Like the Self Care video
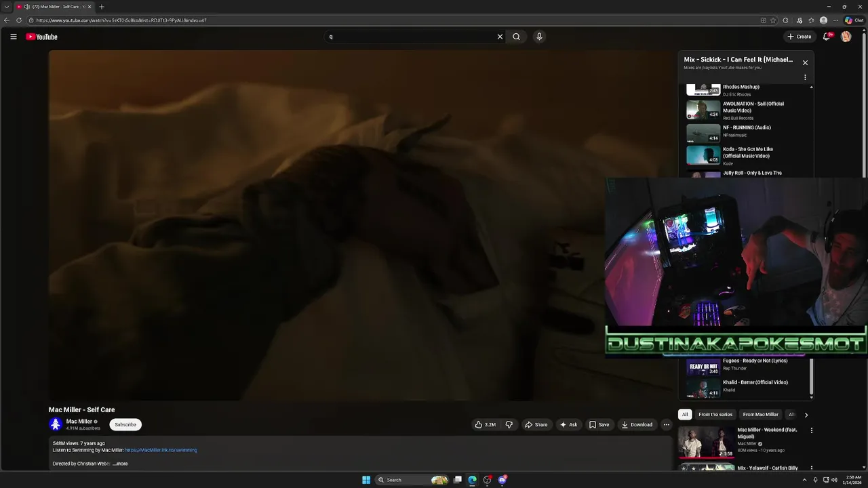Image resolution: width=868 pixels, height=488 pixels. tap(485, 424)
